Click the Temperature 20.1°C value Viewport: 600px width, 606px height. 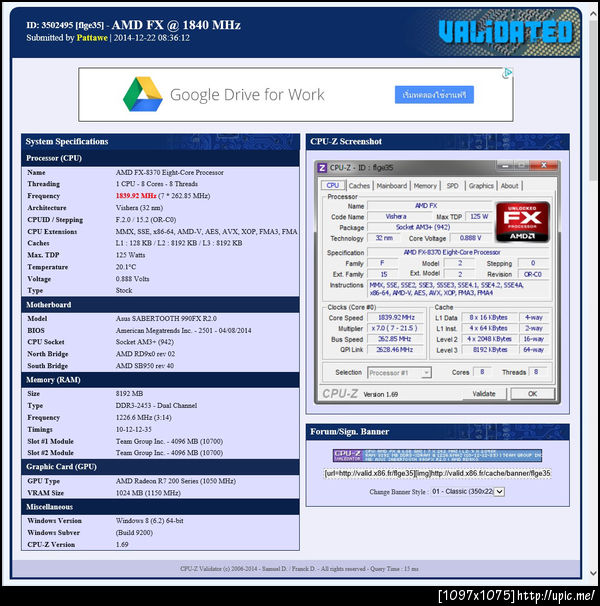click(x=126, y=267)
